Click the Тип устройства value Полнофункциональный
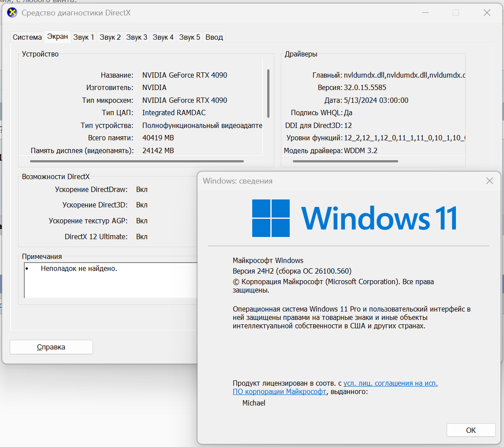Viewport: 504px width, 447px height. pos(202,125)
